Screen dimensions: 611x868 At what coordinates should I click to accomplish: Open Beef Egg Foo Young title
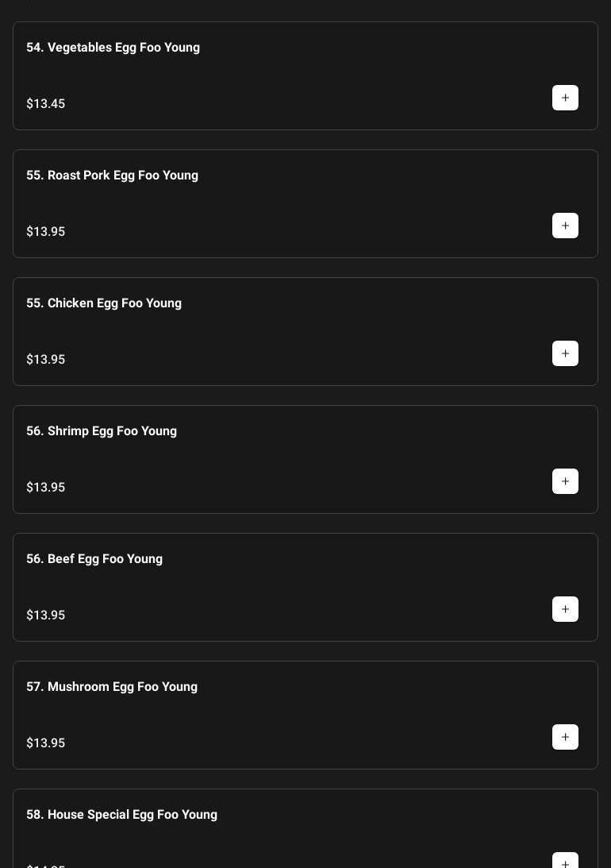pyautogui.click(x=94, y=559)
